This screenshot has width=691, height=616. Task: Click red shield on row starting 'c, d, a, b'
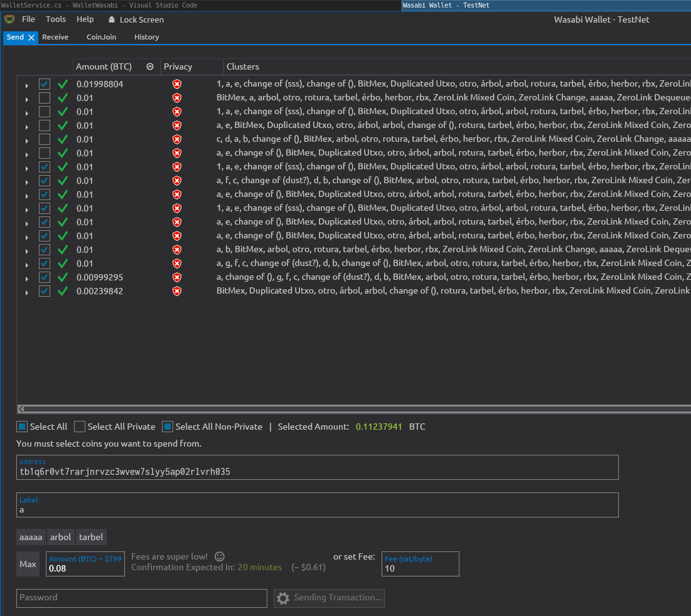coord(177,139)
